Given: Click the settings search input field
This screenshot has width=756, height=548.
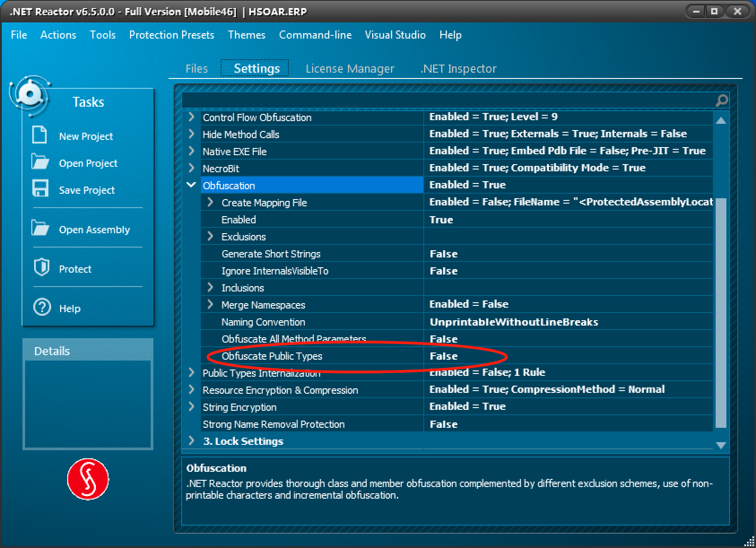Looking at the screenshot, I should 448,100.
